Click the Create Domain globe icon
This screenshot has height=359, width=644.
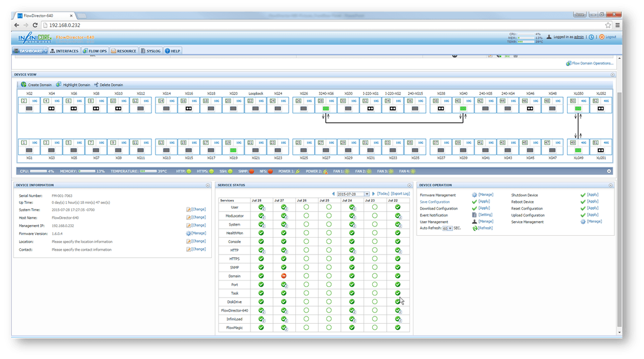tap(24, 85)
